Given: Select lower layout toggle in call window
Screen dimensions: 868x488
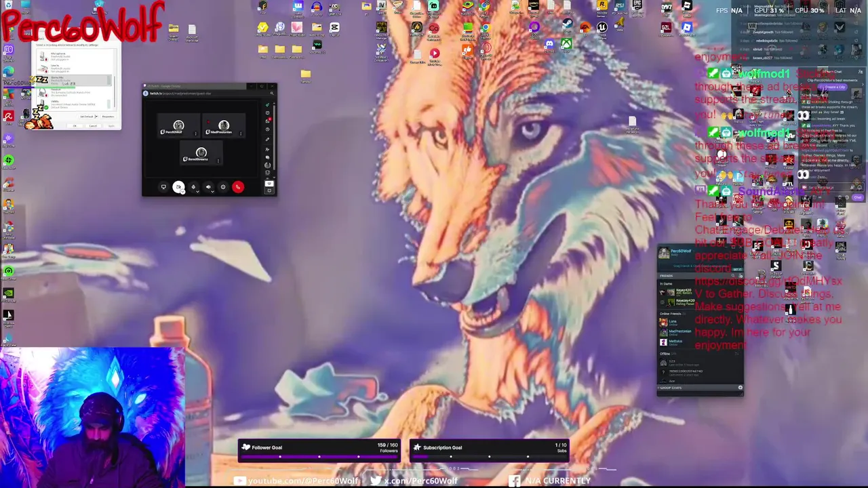Looking at the screenshot, I should 269,190.
